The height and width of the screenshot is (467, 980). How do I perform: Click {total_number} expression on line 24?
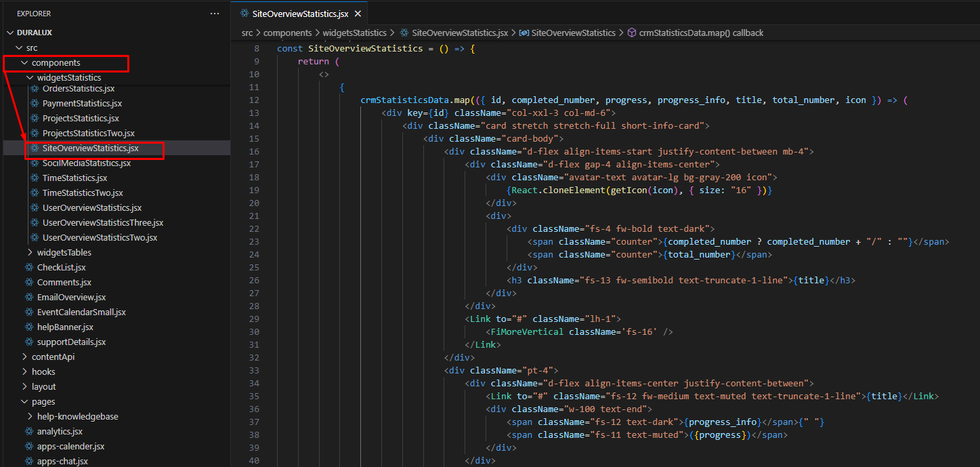tap(700, 254)
